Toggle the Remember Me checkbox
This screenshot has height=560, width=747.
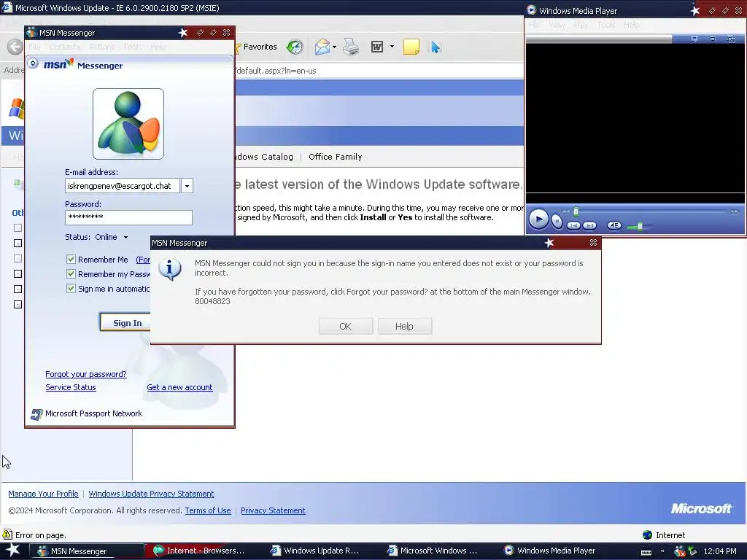(71, 260)
